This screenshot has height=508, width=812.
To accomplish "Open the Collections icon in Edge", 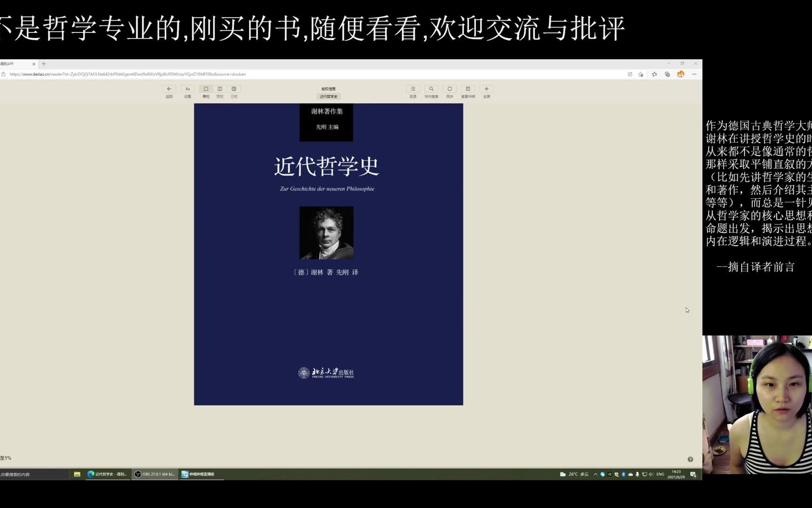I will click(x=667, y=74).
